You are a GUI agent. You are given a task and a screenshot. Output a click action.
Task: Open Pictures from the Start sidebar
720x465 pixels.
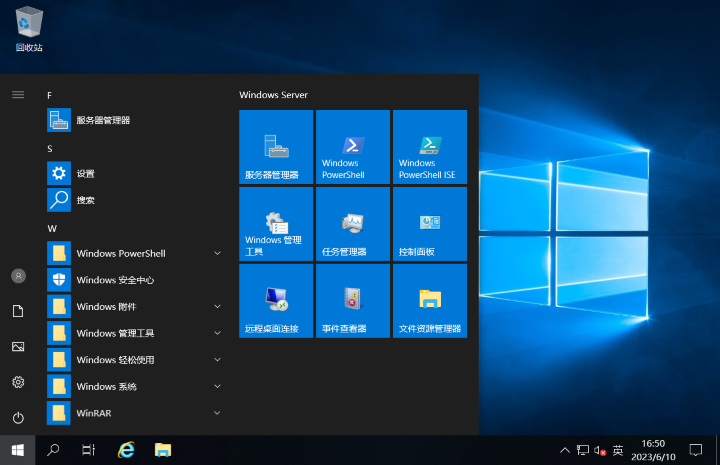coord(18,347)
